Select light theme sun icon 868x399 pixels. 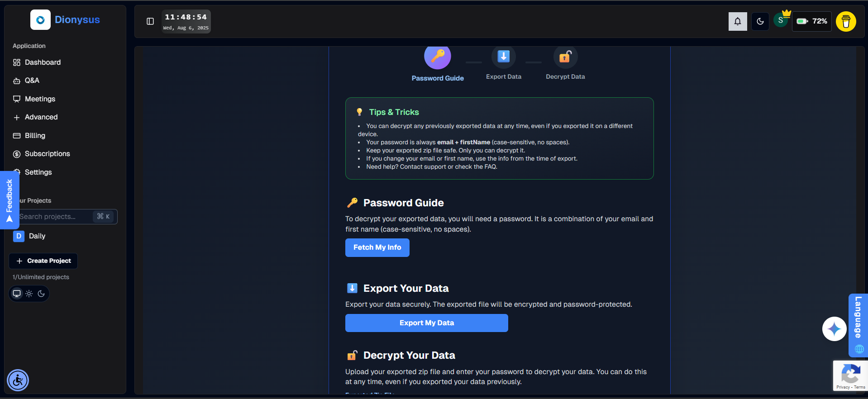(29, 294)
